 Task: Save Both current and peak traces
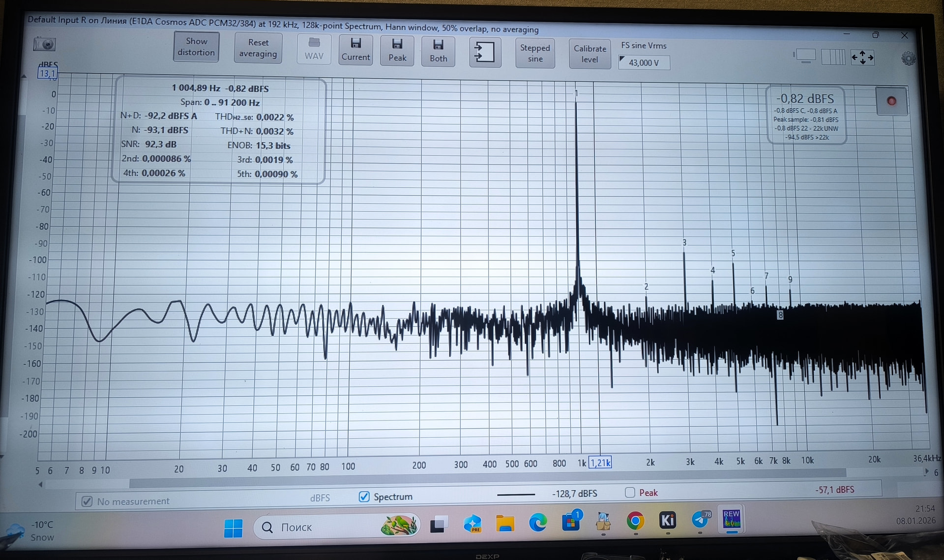coord(438,51)
